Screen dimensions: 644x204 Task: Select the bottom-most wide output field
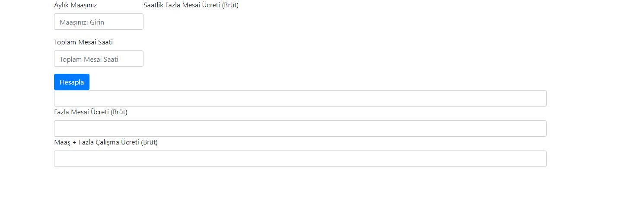click(300, 159)
